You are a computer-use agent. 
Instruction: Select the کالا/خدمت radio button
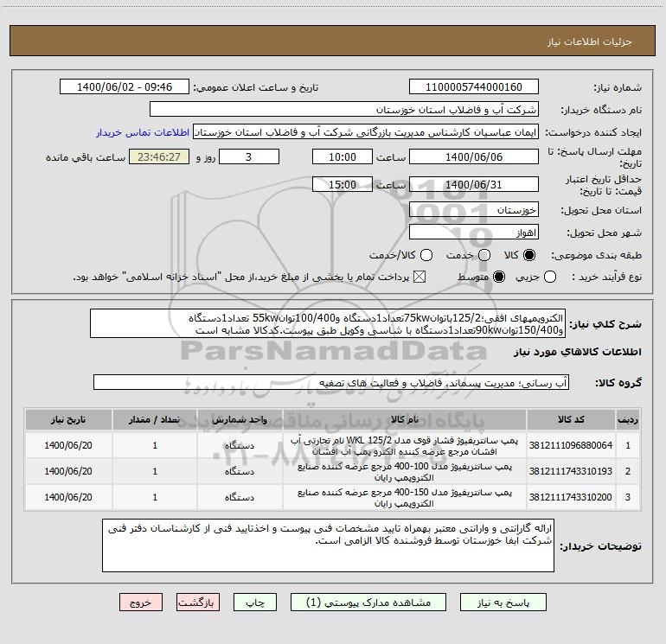(426, 255)
